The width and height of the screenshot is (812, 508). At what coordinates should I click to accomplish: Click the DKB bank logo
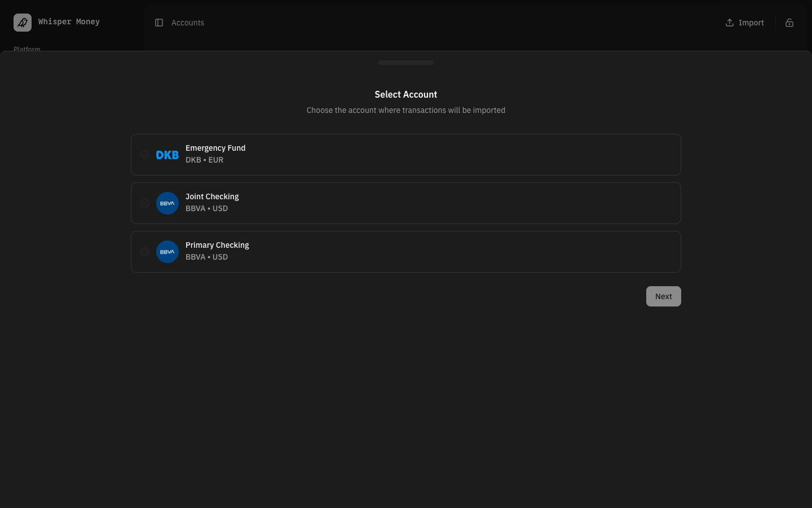[x=167, y=155]
